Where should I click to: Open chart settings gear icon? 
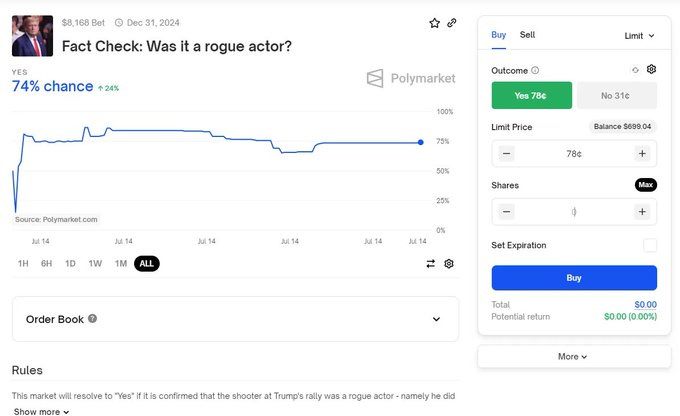pos(449,264)
